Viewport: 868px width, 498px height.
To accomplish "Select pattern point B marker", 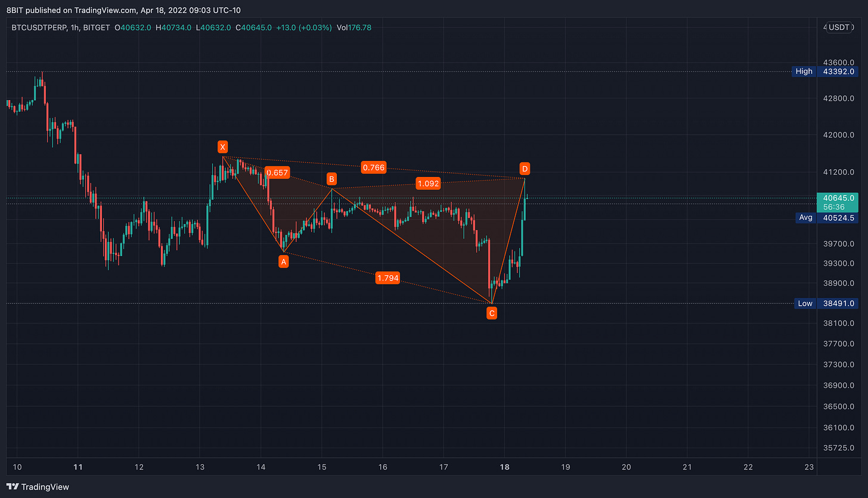I will pos(331,179).
